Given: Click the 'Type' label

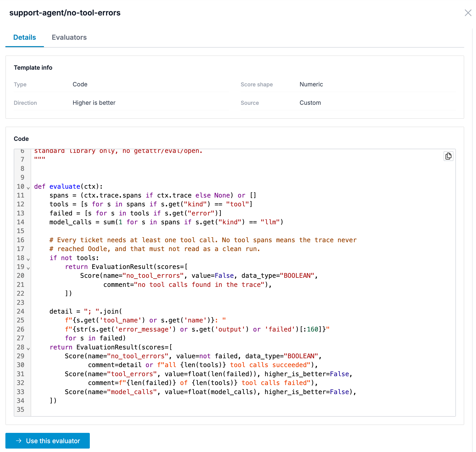Looking at the screenshot, I should (x=20, y=84).
